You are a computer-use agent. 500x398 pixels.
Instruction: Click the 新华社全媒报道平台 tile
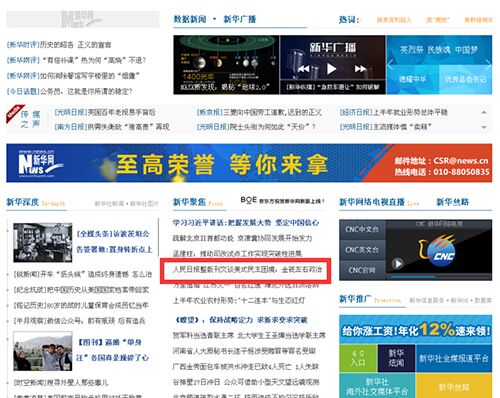click(x=454, y=358)
